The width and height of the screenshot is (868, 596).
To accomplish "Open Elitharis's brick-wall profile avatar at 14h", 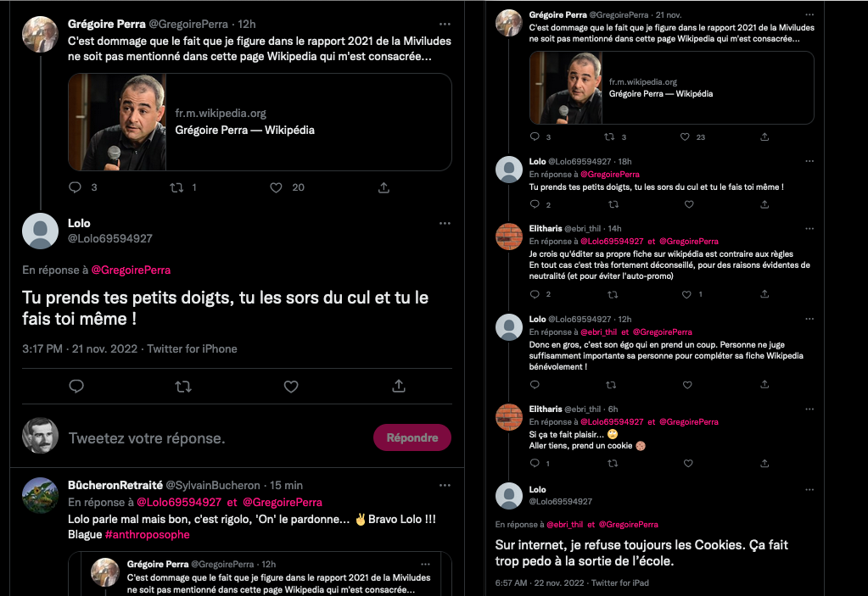I will 509,236.
